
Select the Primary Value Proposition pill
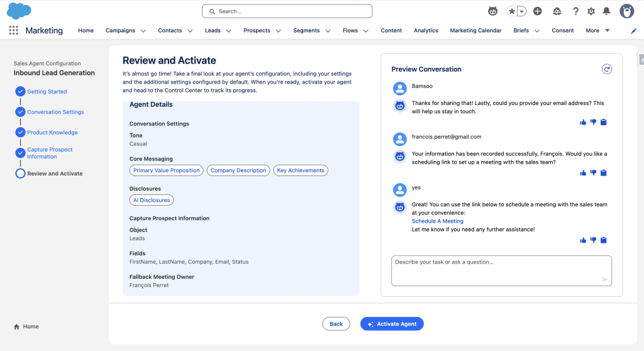click(x=167, y=170)
